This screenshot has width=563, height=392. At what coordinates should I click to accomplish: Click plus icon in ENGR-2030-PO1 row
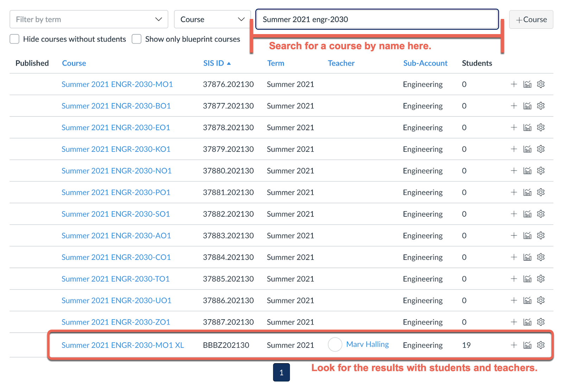pyautogui.click(x=514, y=192)
